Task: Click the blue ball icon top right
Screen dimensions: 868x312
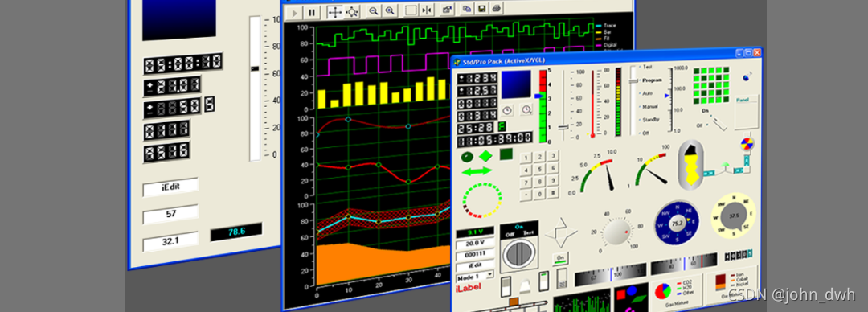Action: click(746, 78)
